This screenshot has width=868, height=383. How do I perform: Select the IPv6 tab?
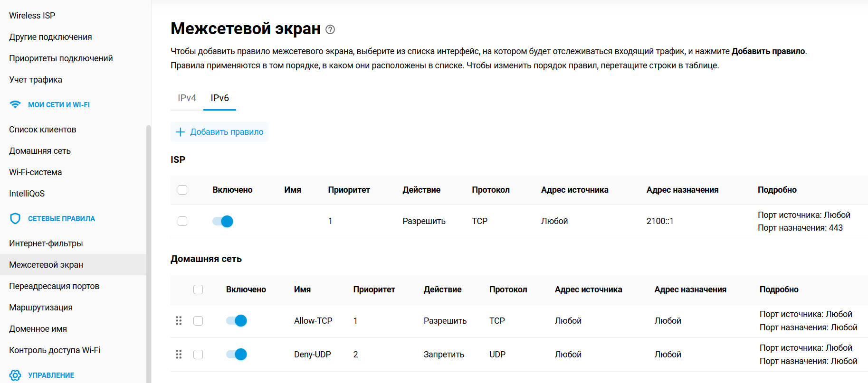(219, 98)
